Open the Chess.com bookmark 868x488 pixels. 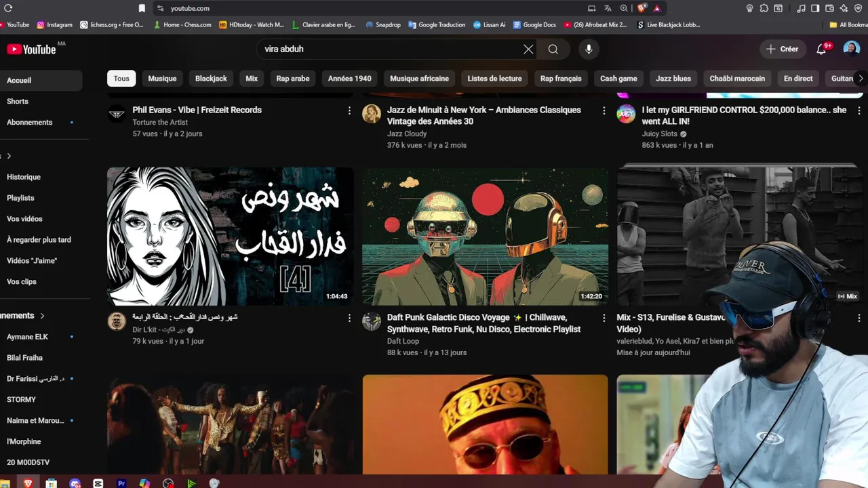pos(182,25)
